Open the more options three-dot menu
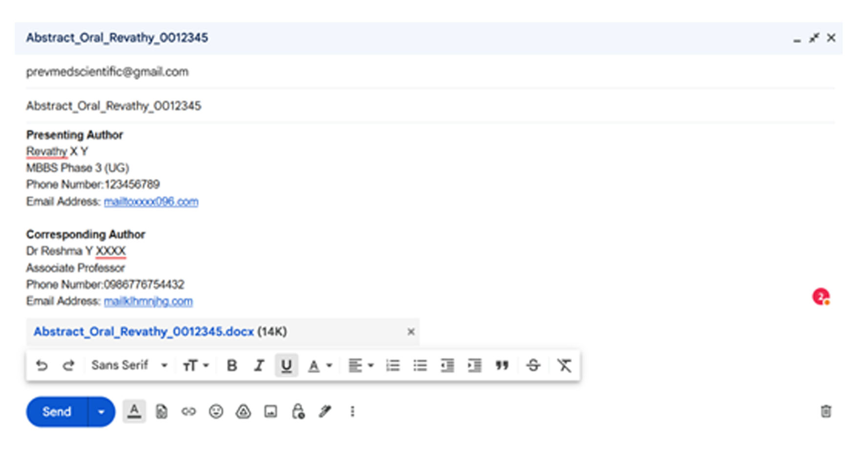This screenshot has width=868, height=467. (x=352, y=412)
